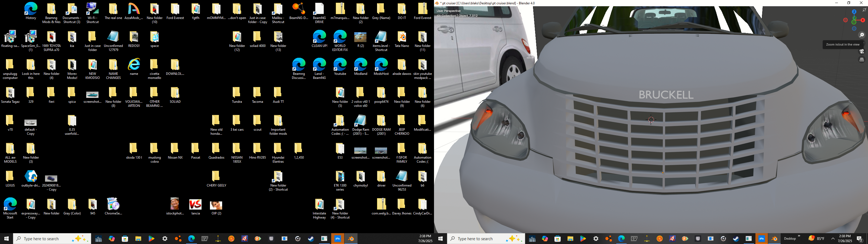Click 'User Perspective' label in Blender viewport
The height and width of the screenshot is (244, 868).
tap(448, 11)
